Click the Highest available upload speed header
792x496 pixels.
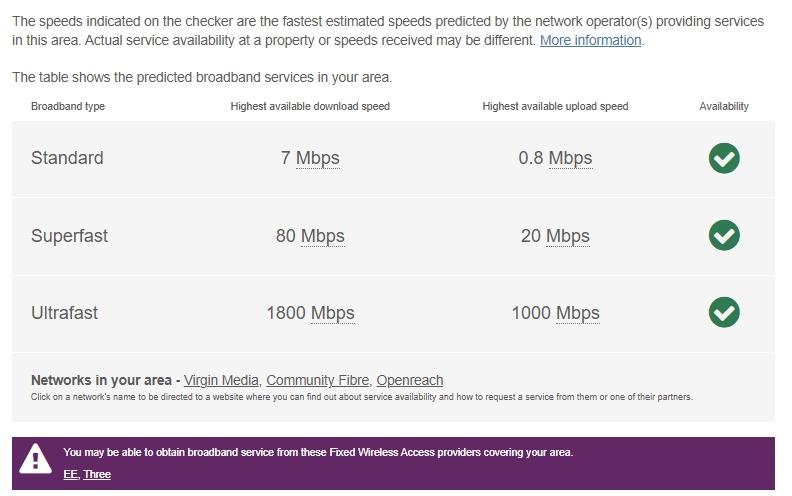tap(555, 106)
